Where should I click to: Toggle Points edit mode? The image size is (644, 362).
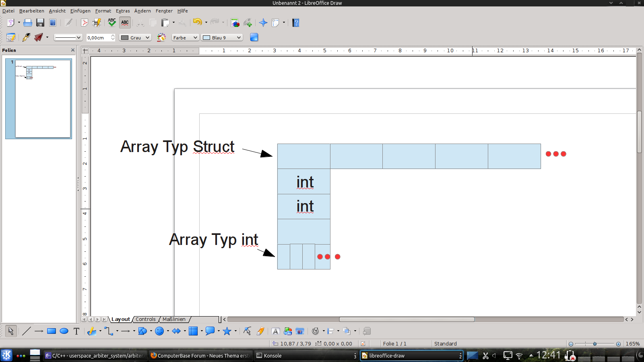[x=247, y=331]
